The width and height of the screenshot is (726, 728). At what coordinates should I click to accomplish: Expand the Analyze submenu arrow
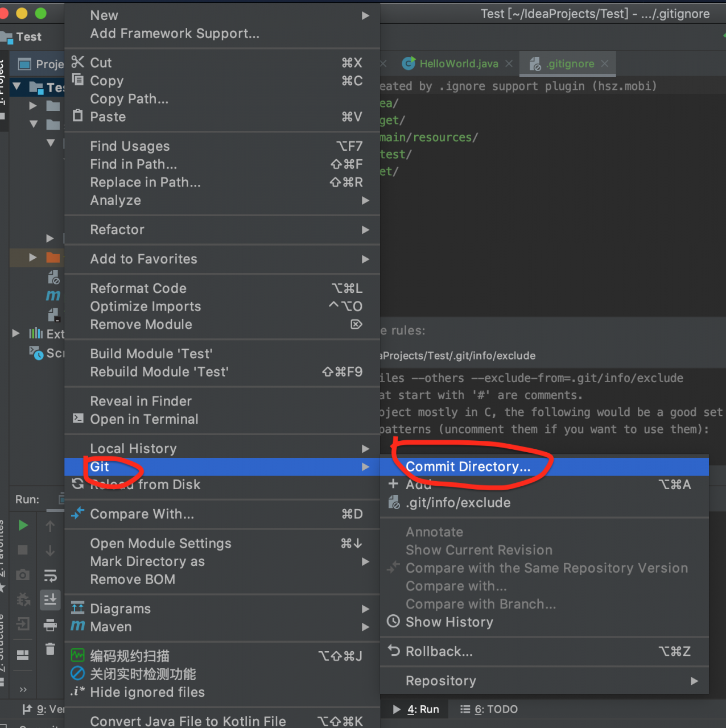[365, 200]
